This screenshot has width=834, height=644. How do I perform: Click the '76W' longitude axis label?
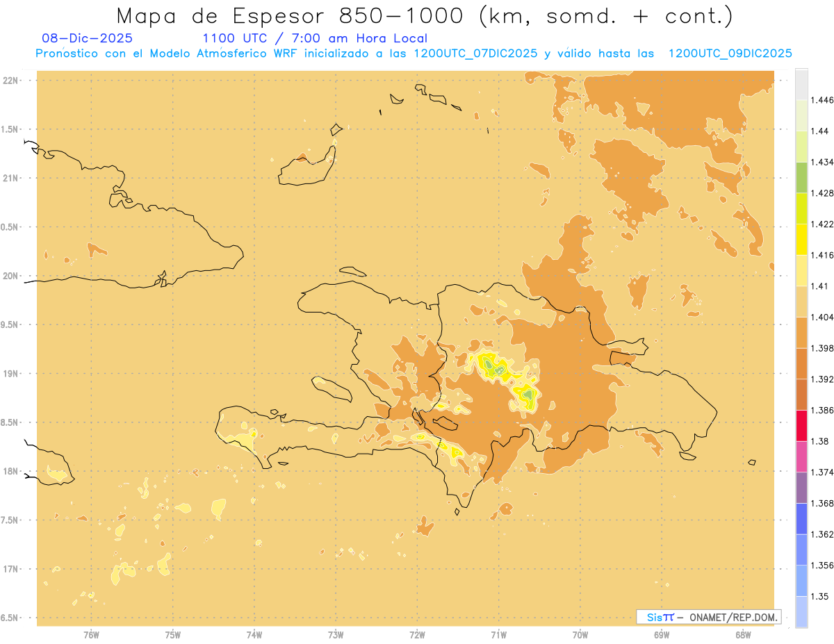(91, 635)
